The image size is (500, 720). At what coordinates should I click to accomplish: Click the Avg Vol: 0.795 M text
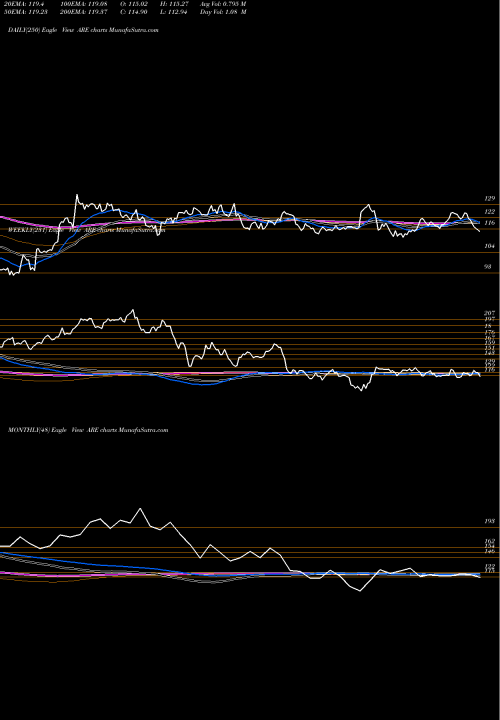(223, 4)
